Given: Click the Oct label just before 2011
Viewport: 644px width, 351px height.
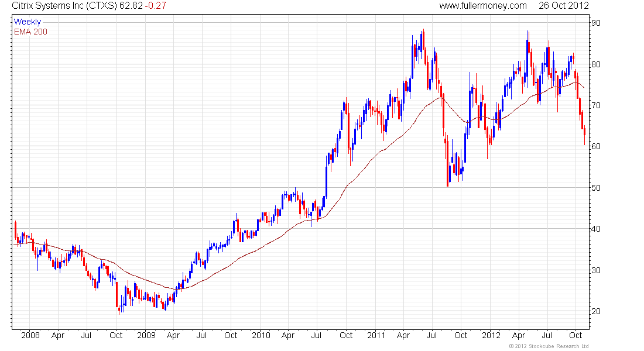Looking at the screenshot, I should [346, 335].
